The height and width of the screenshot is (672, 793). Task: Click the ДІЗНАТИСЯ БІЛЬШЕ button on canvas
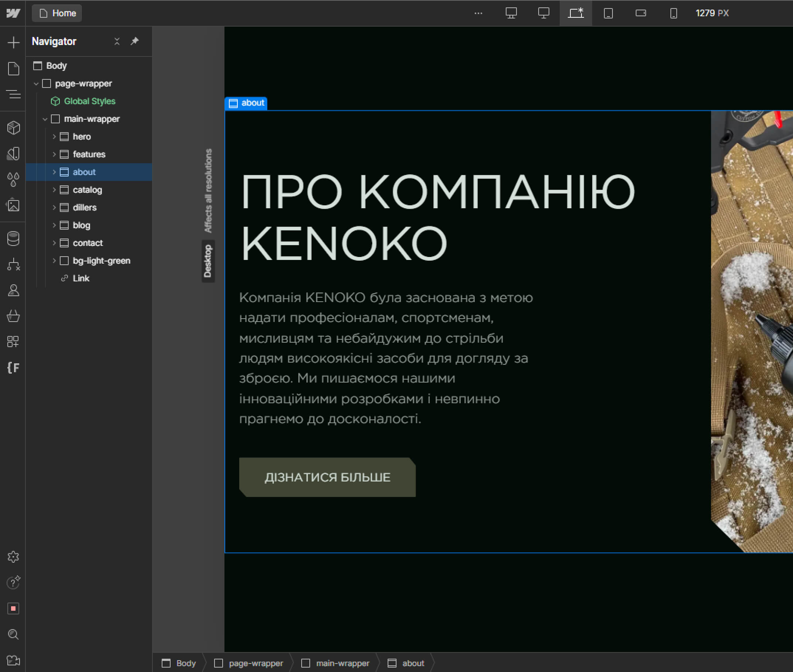327,477
